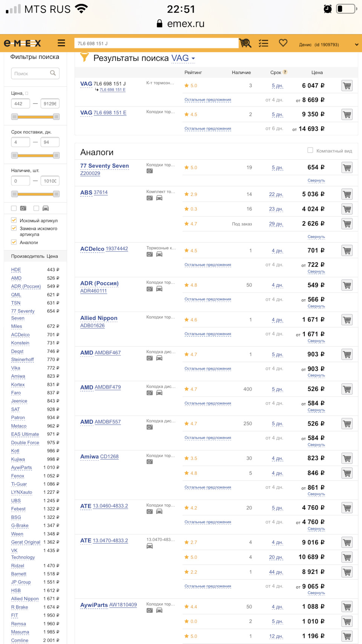362x644 pixels.
Task: Edit the minimum price field 442
Action: tap(20, 103)
